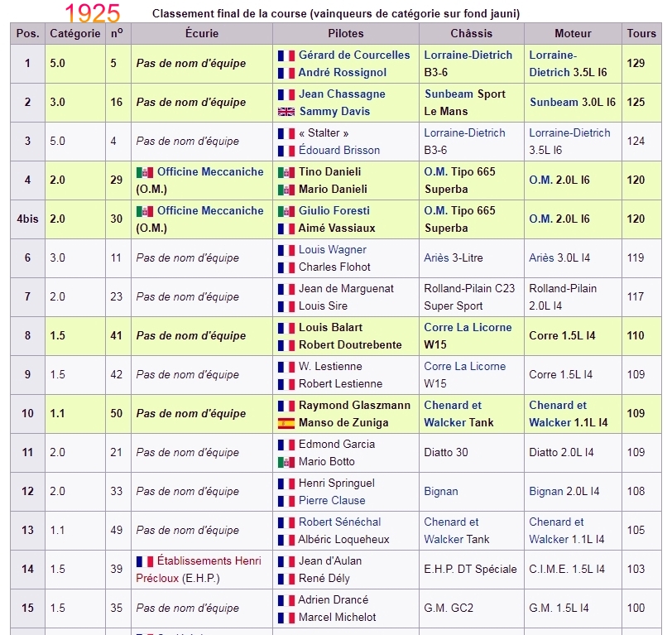Click French flag next to Louis Balart
This screenshot has width=672, height=635.
click(x=286, y=328)
